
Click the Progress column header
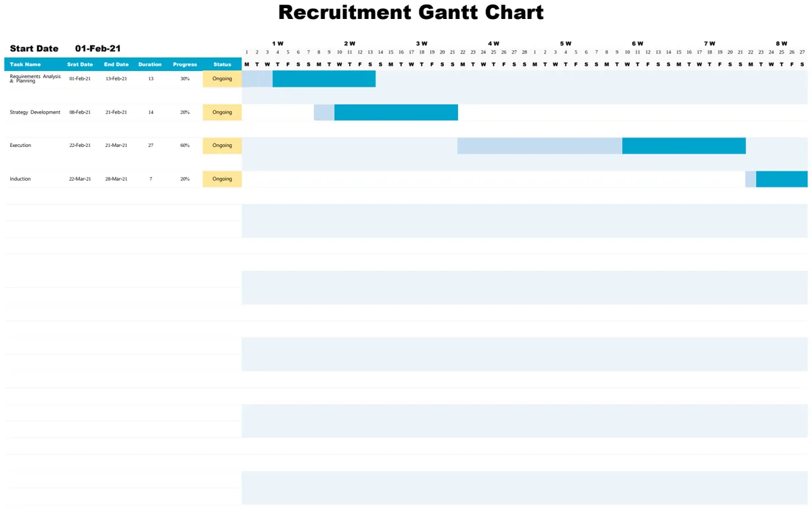point(185,64)
